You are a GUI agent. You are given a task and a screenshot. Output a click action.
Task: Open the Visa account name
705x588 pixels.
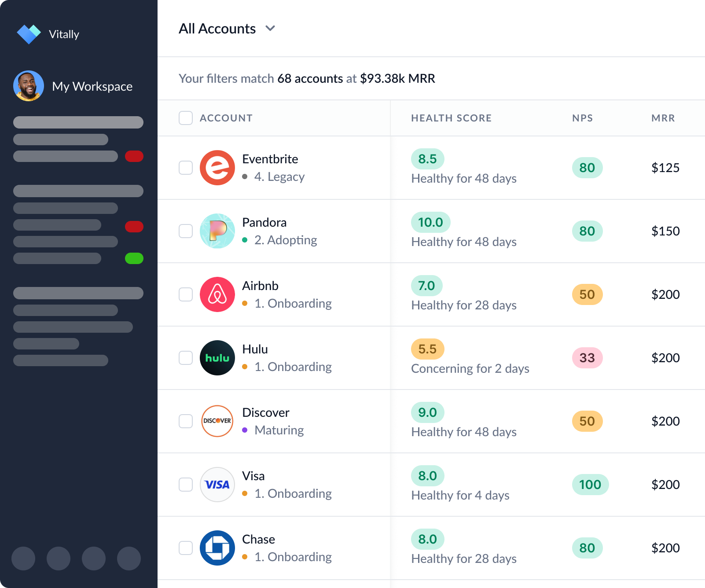tap(253, 476)
